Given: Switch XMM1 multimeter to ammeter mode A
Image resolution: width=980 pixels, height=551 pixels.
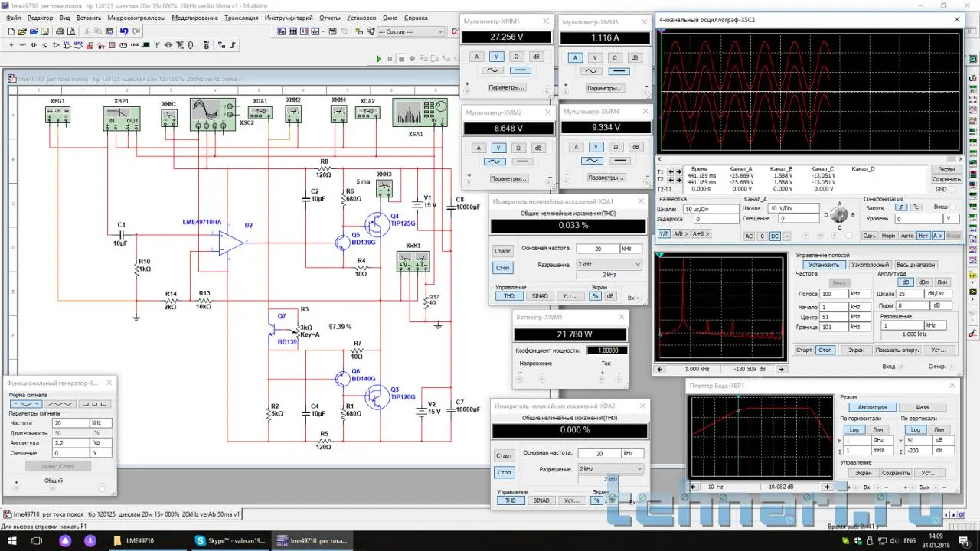Looking at the screenshot, I should coord(476,57).
